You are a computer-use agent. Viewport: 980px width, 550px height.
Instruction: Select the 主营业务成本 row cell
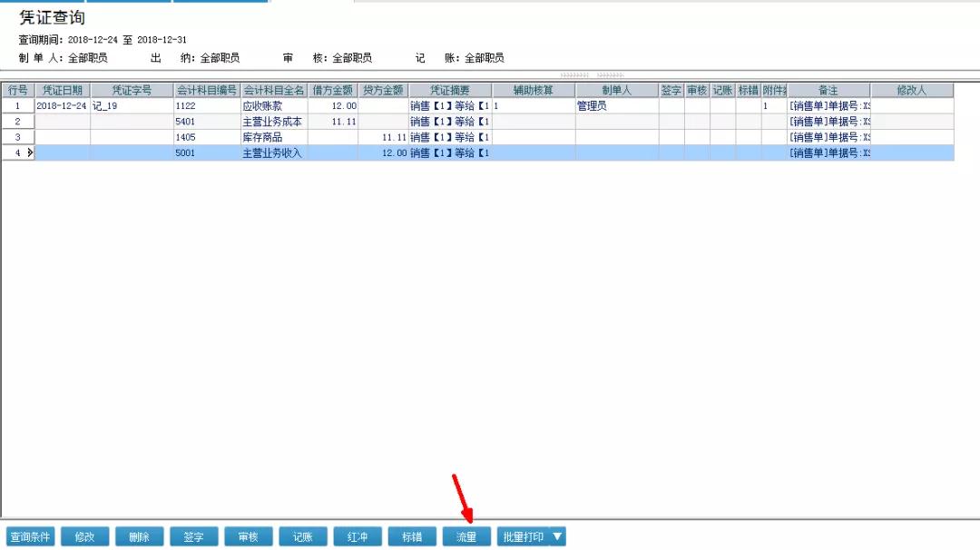[x=273, y=122]
